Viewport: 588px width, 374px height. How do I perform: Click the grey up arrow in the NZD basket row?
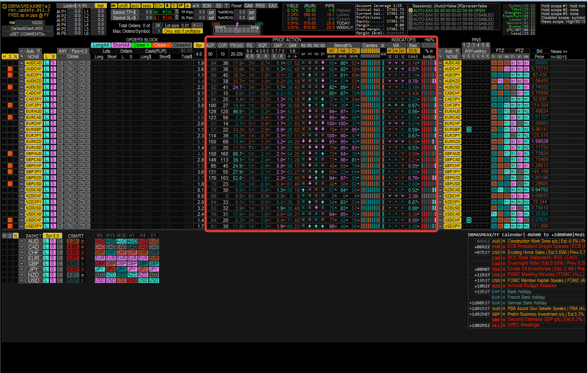point(83,275)
